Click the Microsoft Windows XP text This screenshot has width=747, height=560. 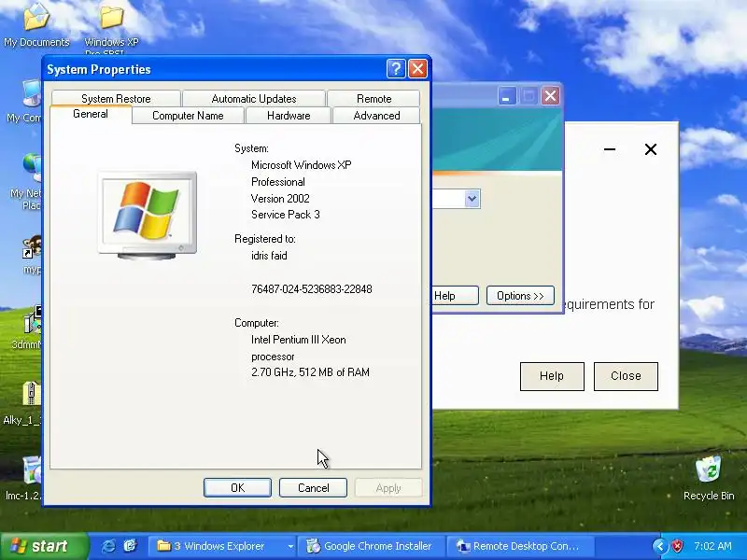[x=301, y=165]
